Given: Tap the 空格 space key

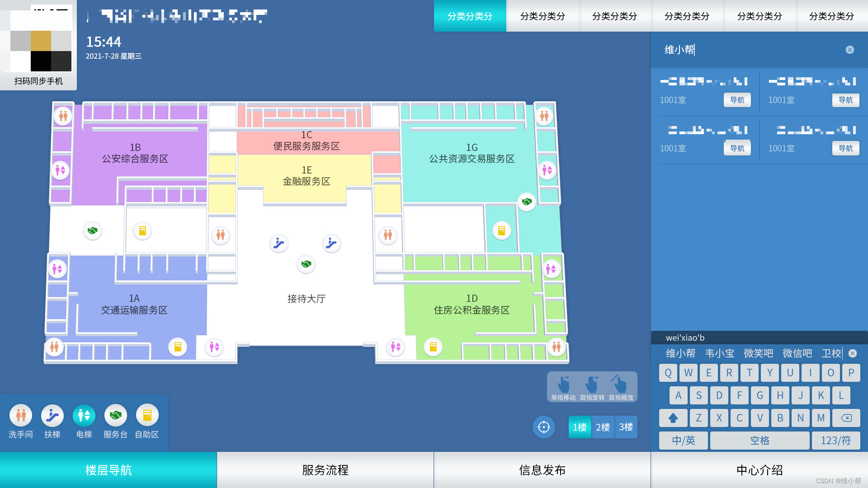Looking at the screenshot, I should [x=760, y=441].
